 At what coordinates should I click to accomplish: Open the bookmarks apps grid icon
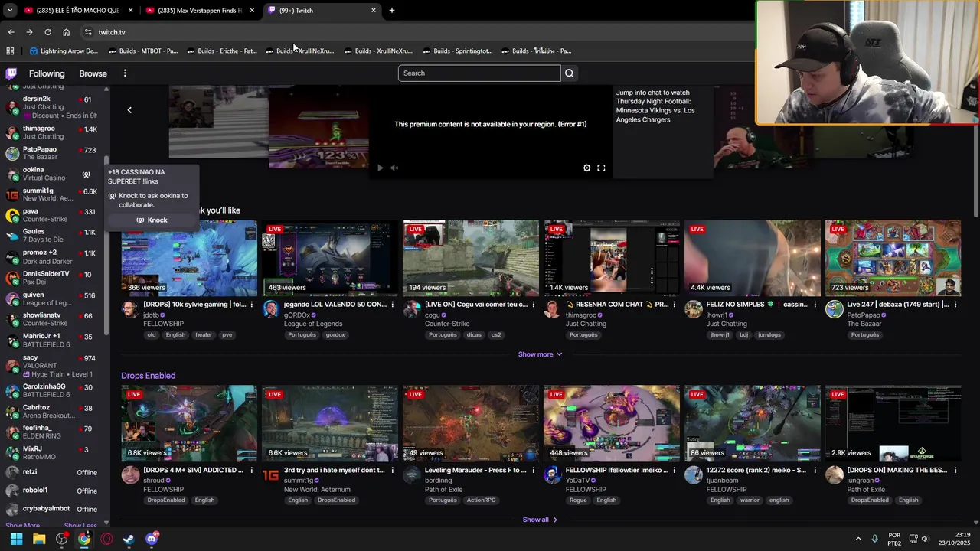tap(10, 51)
